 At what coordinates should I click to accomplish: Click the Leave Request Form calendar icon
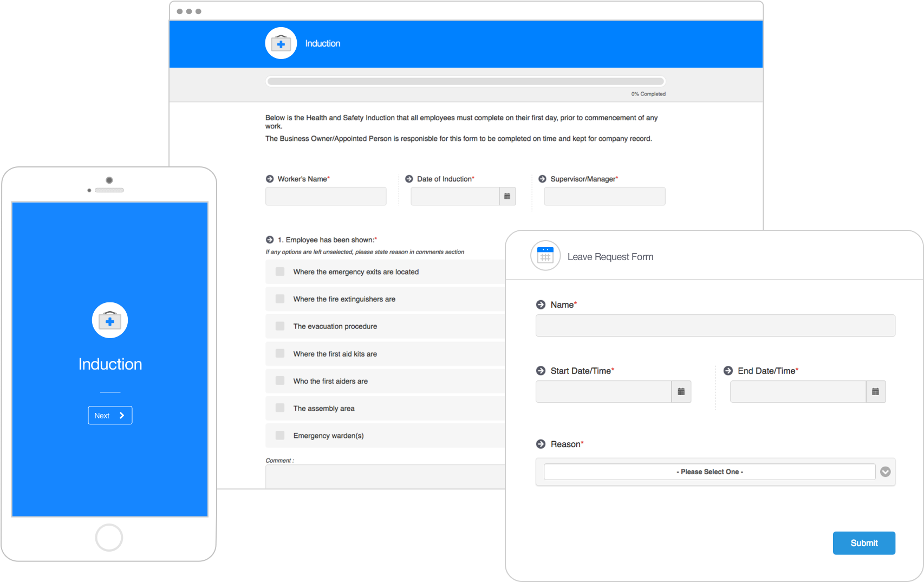(x=545, y=255)
